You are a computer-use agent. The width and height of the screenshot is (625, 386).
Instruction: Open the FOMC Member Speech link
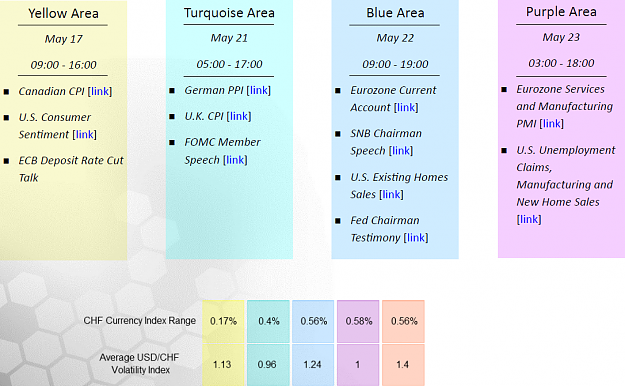(x=235, y=160)
